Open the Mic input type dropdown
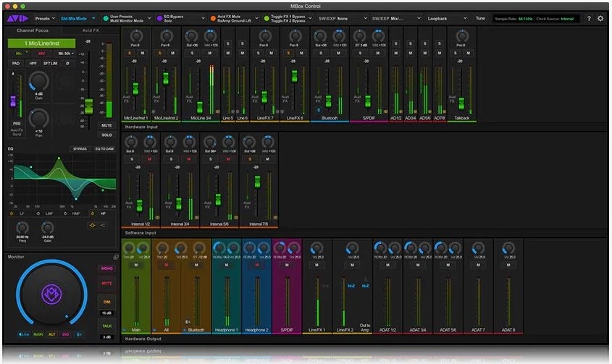The height and width of the screenshot is (364, 612). [21, 54]
